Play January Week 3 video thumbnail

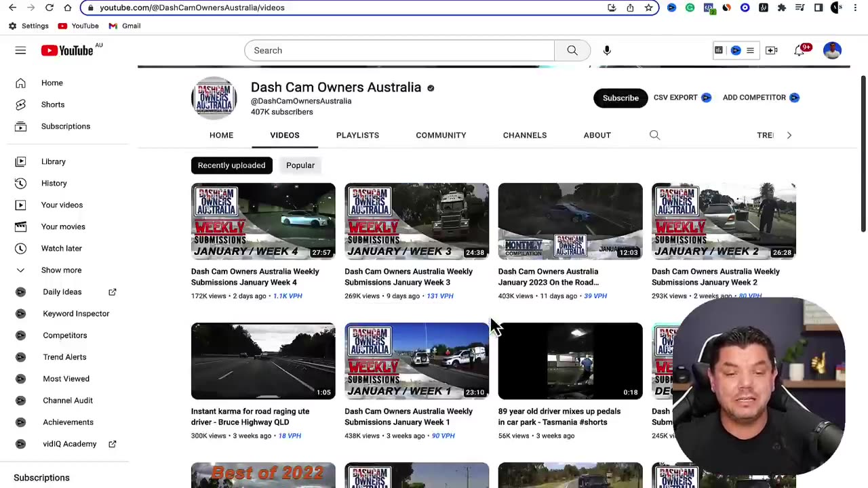pos(416,221)
